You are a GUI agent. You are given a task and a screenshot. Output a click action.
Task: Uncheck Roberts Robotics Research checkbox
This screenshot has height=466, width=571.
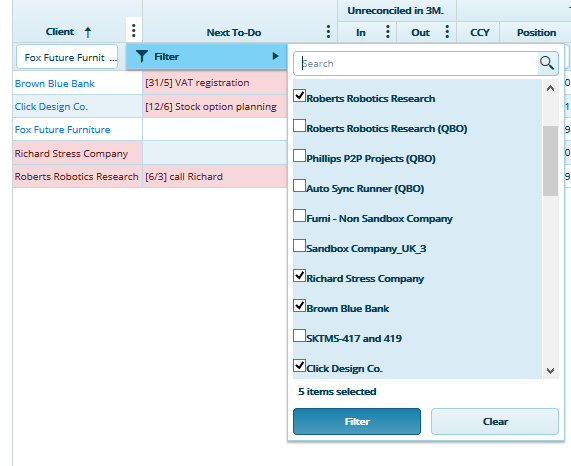[x=299, y=96]
